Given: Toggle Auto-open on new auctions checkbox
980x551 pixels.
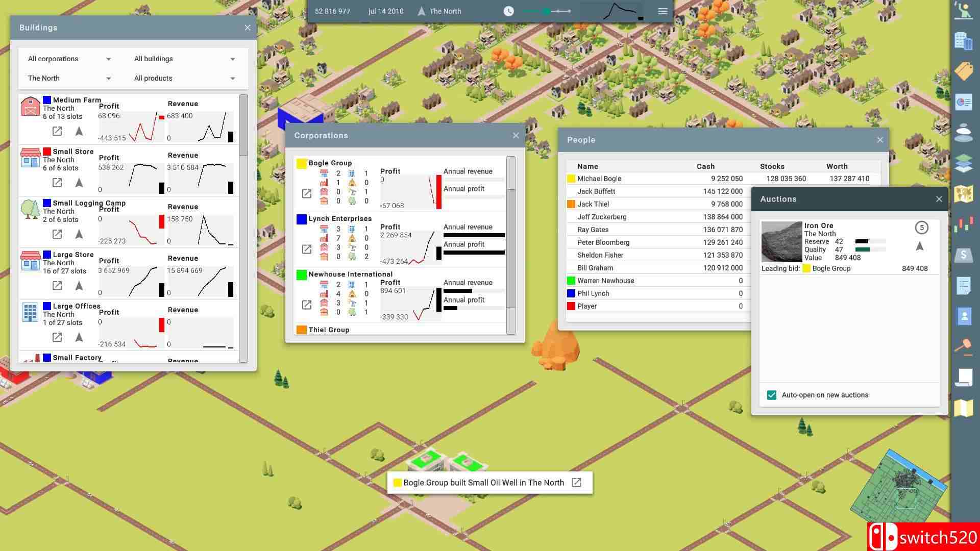Looking at the screenshot, I should click(772, 395).
